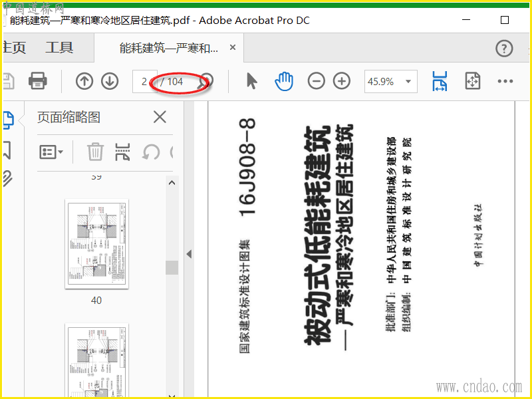Open the Page Thumbnails sidebar icon
The image size is (532, 399).
[x=8, y=120]
